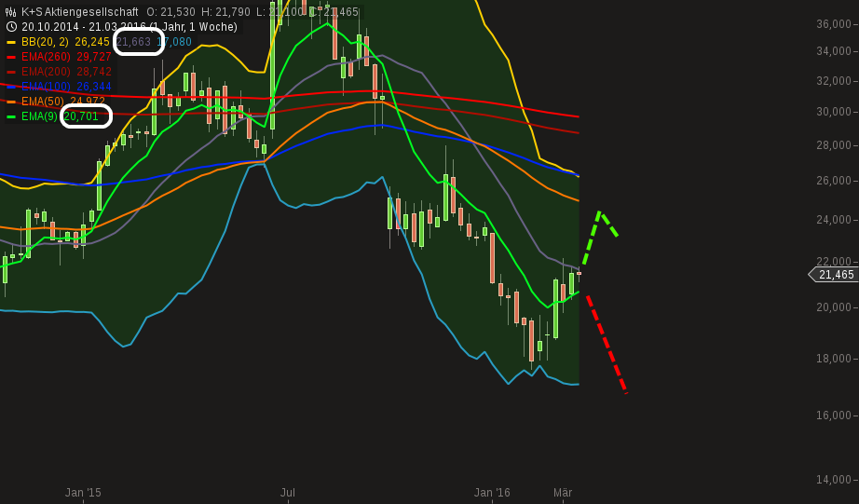Click the EMA(100) value 26,344
859x504 pixels.
coord(94,86)
